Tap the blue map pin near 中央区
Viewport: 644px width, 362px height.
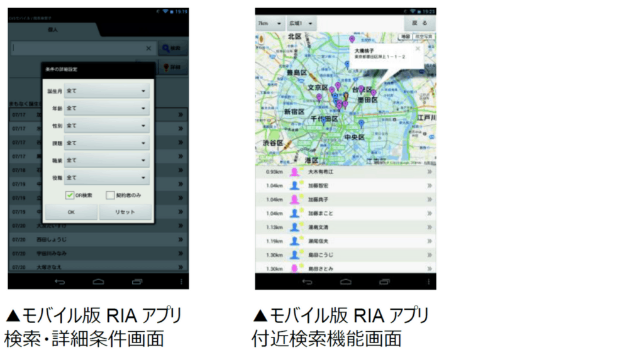click(361, 123)
